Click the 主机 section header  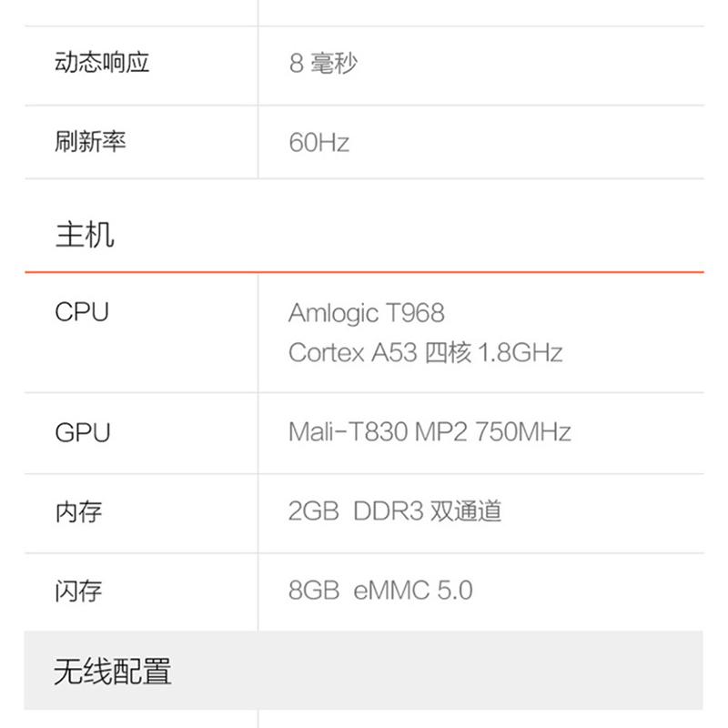pyautogui.click(x=85, y=236)
